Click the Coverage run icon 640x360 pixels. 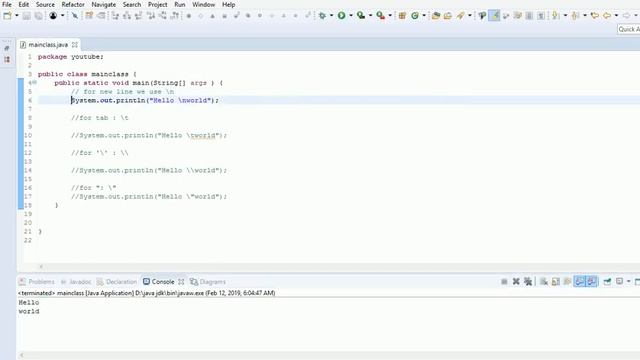pos(361,16)
